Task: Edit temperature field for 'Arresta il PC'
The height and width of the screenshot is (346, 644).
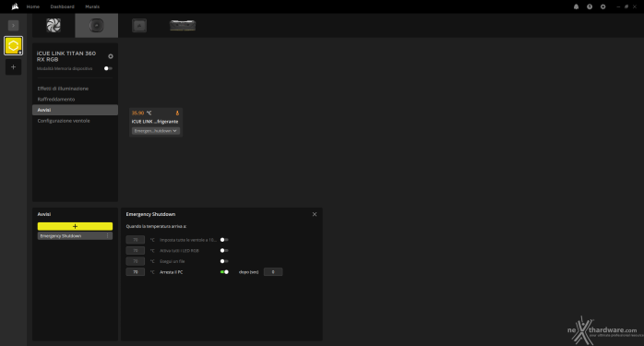Action: pyautogui.click(x=135, y=271)
